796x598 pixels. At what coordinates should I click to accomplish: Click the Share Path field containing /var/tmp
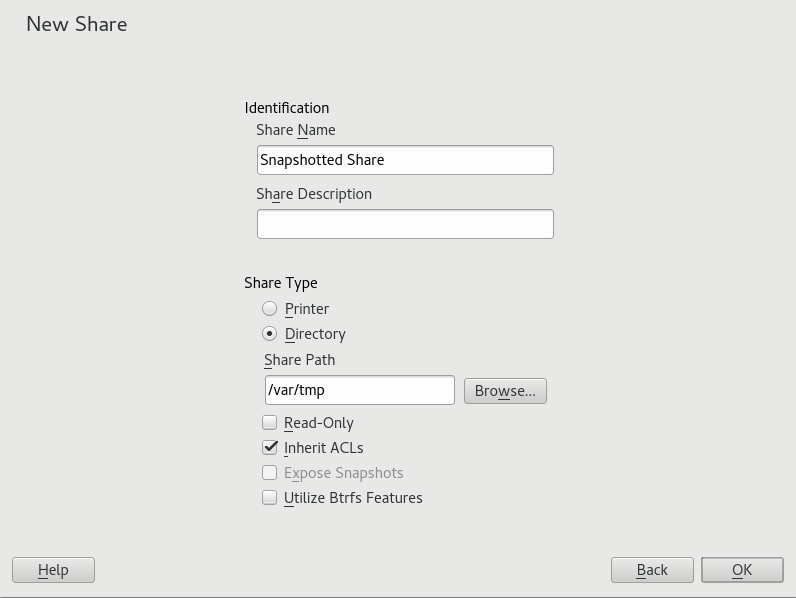pyautogui.click(x=359, y=390)
